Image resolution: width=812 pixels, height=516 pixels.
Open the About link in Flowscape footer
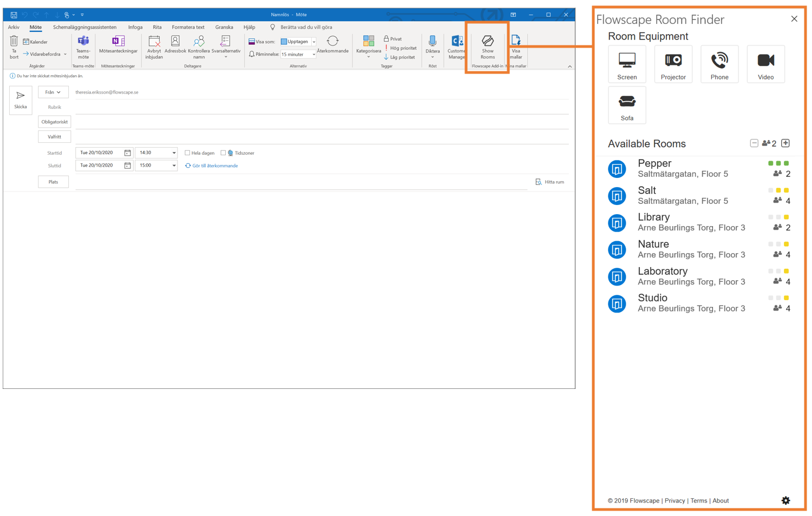tap(721, 500)
